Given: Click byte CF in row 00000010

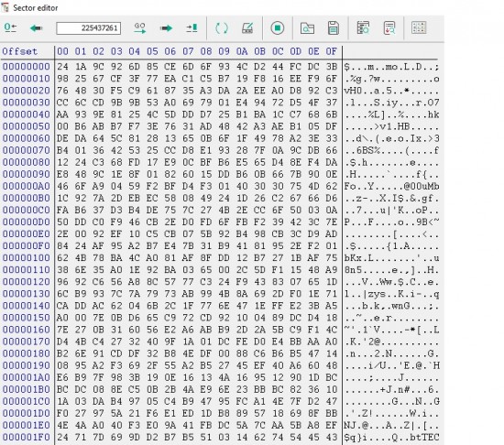Looking at the screenshot, I should pos(116,79).
